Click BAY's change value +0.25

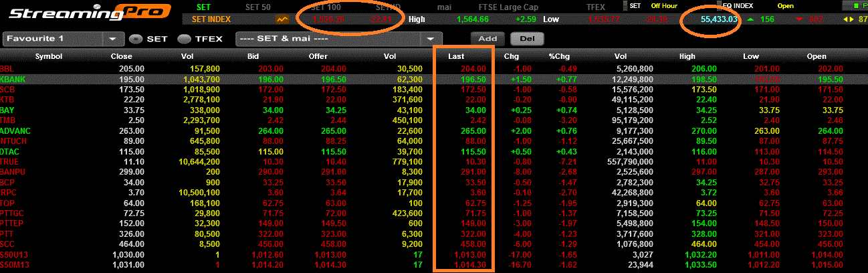coord(521,110)
